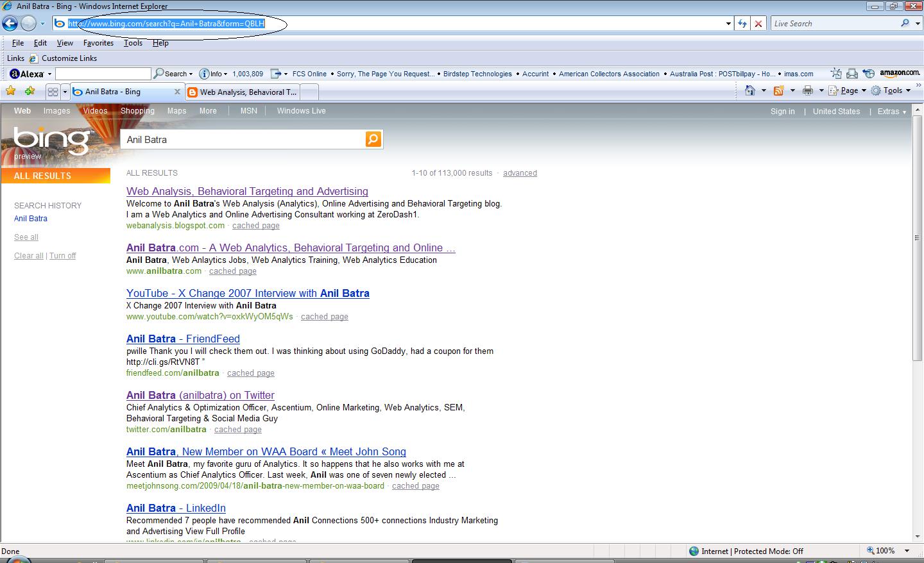
Task: Select the Videos tab on Bing
Action: pos(95,111)
